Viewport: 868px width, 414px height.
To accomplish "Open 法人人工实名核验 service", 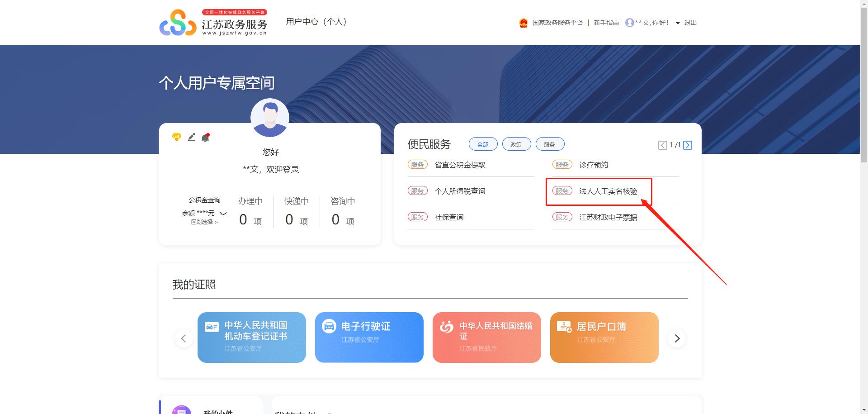I will point(608,191).
